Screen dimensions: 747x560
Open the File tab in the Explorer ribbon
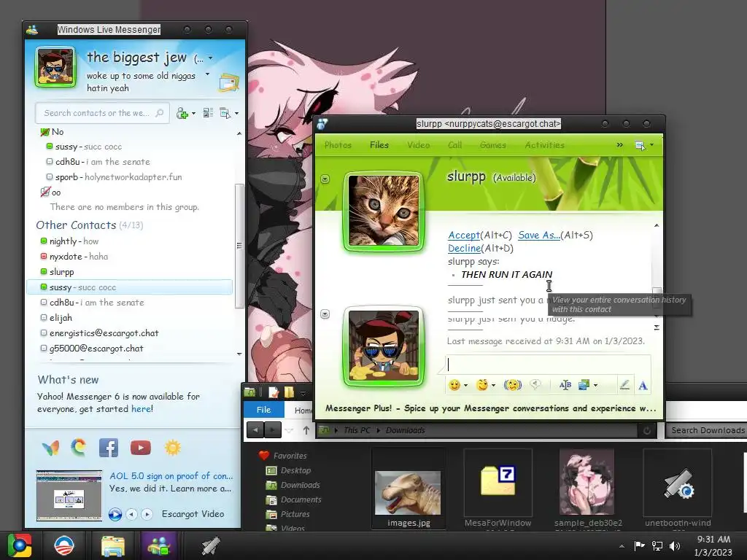tap(263, 410)
